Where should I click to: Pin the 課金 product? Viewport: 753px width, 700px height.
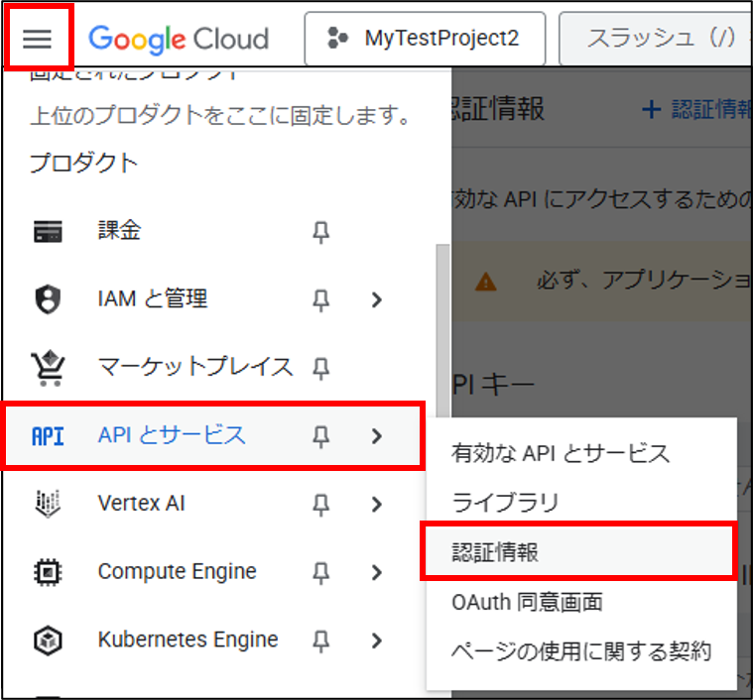[x=320, y=232]
